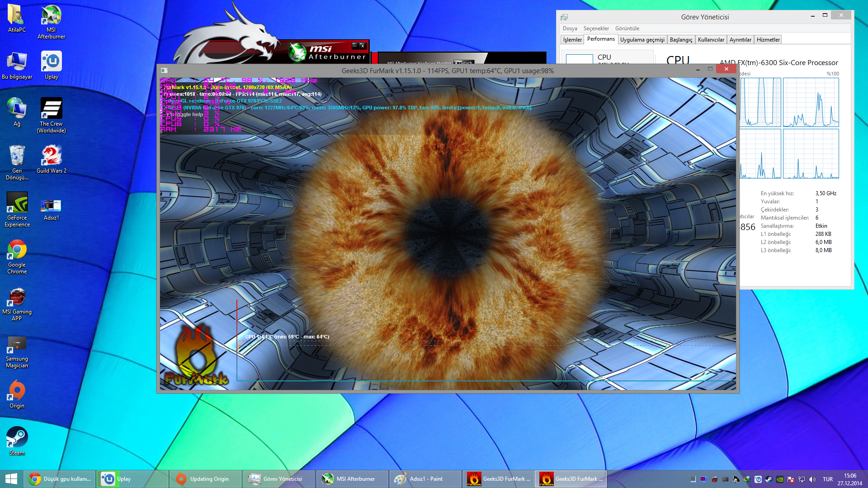868x488 pixels.
Task: Select CPU item in performance sidebar
Action: point(607,57)
